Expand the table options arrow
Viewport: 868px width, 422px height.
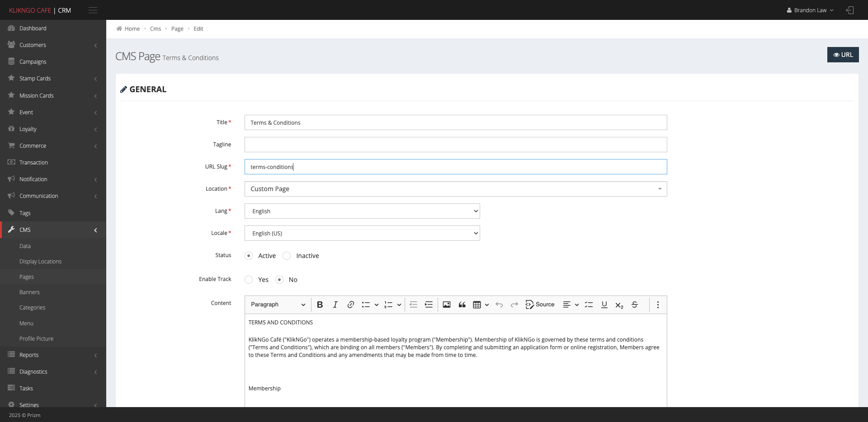pyautogui.click(x=487, y=305)
